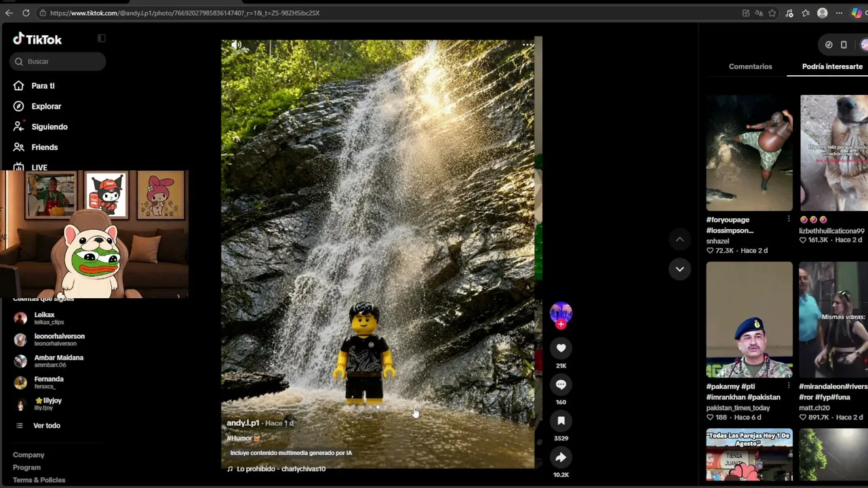This screenshot has height=488, width=868.
Task: Click the snhazel username under the recommended video
Action: pos(717,241)
